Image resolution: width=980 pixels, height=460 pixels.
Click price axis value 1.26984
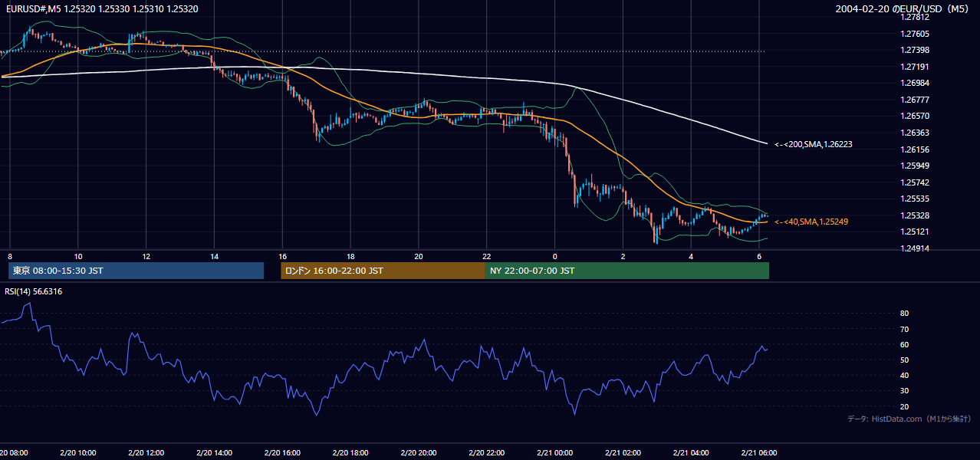(916, 83)
